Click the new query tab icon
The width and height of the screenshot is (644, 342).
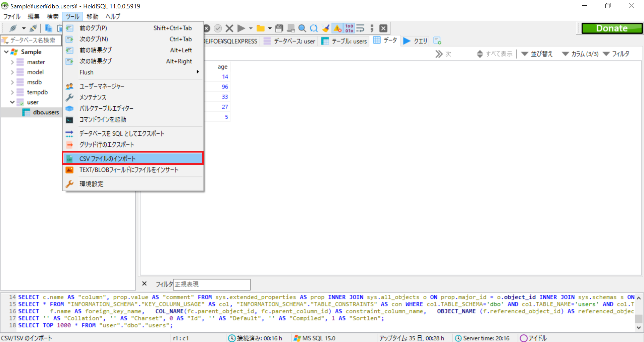click(437, 41)
